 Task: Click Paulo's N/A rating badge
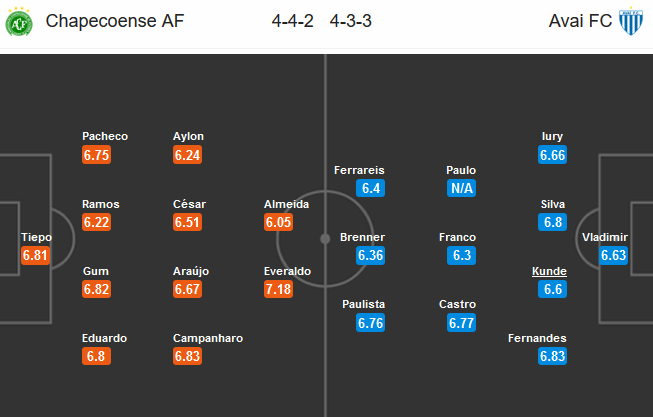click(x=461, y=188)
